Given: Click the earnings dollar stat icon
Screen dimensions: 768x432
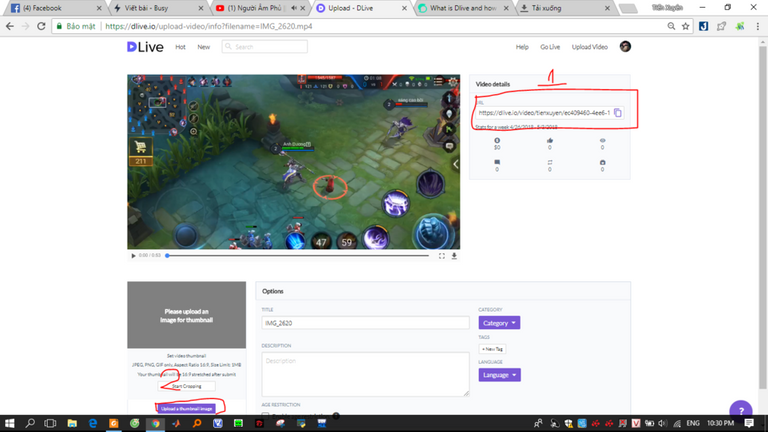Looking at the screenshot, I should (x=497, y=141).
